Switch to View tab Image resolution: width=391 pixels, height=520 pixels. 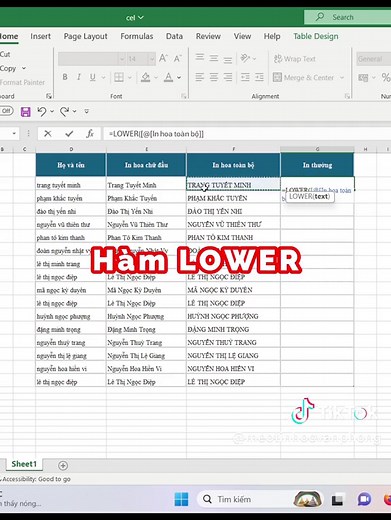coord(242,36)
